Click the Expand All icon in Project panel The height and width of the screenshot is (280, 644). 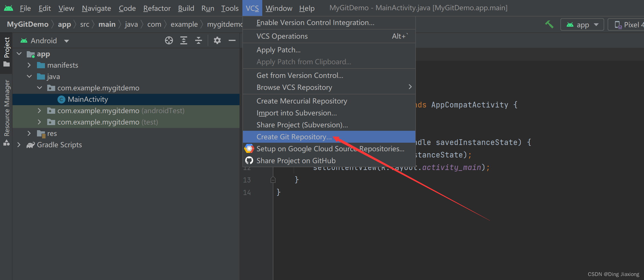184,41
